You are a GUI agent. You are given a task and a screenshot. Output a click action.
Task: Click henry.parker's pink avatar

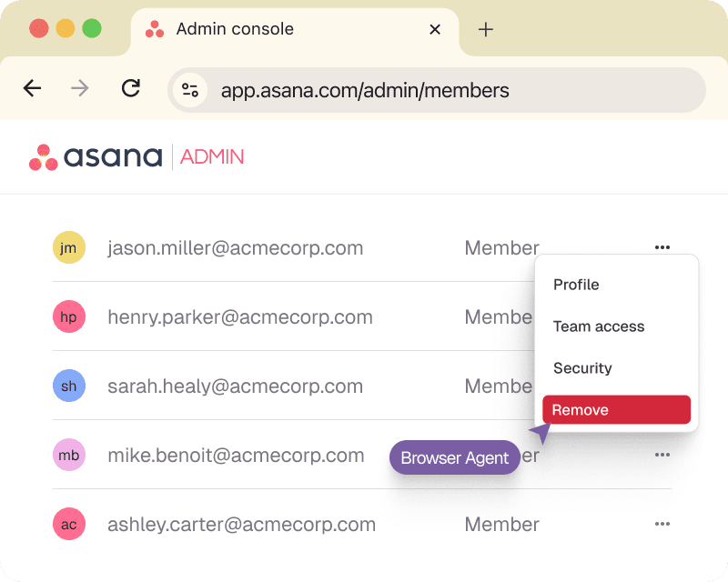click(69, 316)
